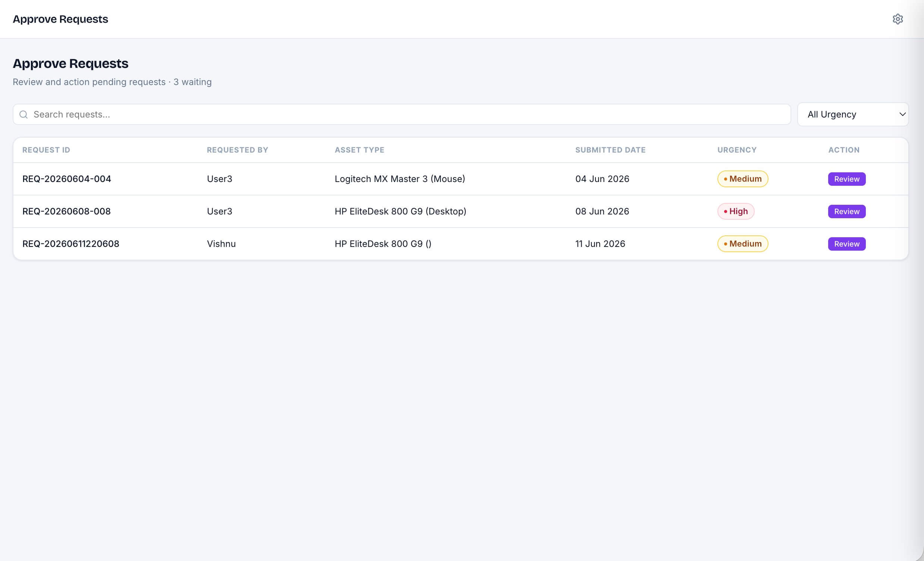This screenshot has height=561, width=924.
Task: Click the Submitted Date column header
Action: tap(610, 150)
